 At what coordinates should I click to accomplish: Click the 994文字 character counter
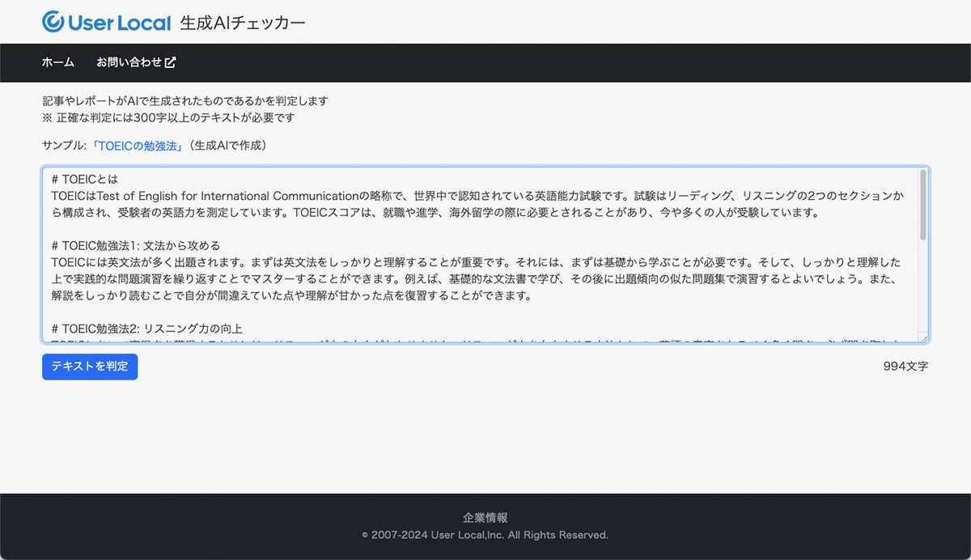905,367
